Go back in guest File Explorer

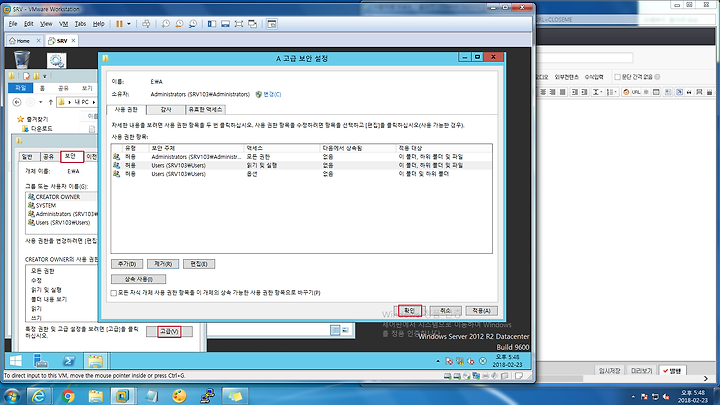point(17,102)
